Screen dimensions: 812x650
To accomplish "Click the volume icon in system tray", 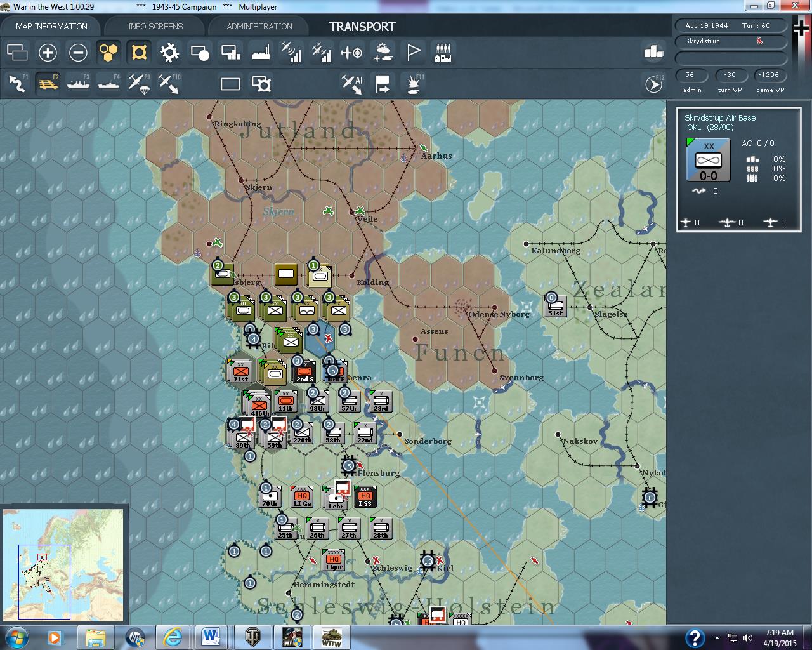I will [748, 638].
